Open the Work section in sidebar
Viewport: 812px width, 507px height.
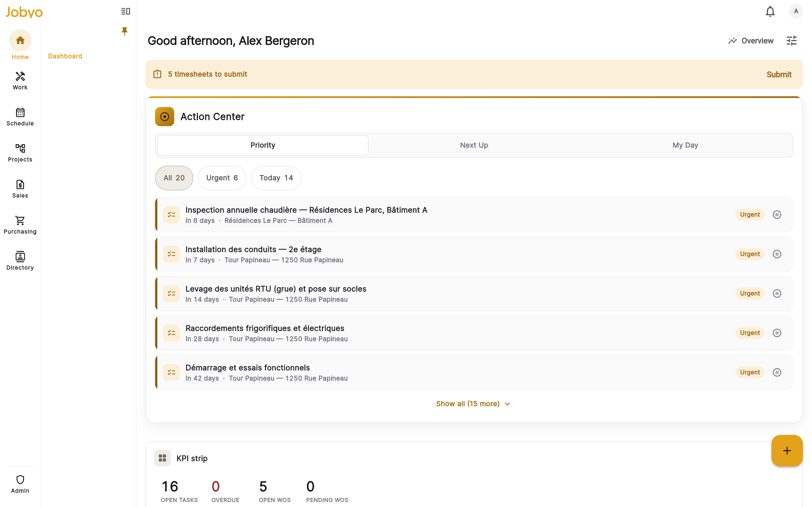[20, 81]
